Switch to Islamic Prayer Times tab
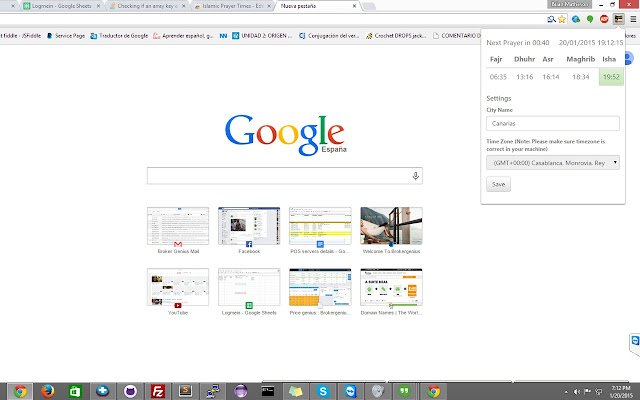640x400 pixels. point(231,6)
